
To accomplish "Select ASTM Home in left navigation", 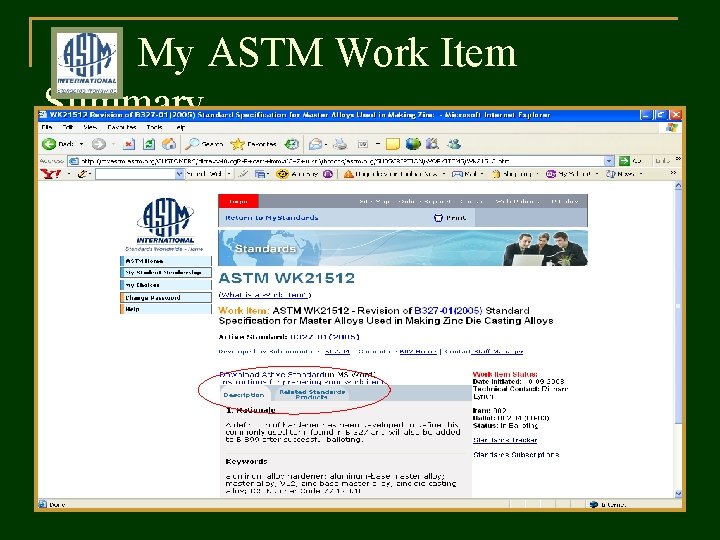I will [x=166, y=261].
